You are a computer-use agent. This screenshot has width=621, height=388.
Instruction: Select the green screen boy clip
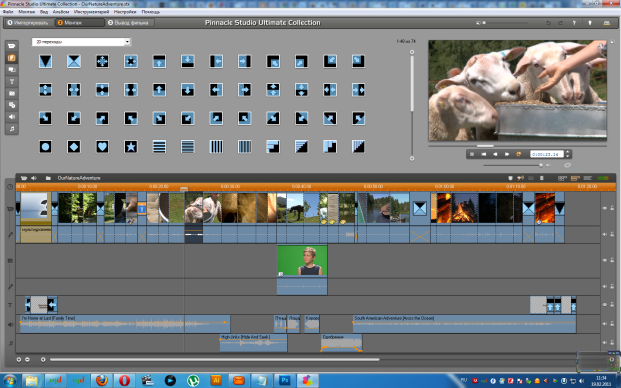[302, 261]
